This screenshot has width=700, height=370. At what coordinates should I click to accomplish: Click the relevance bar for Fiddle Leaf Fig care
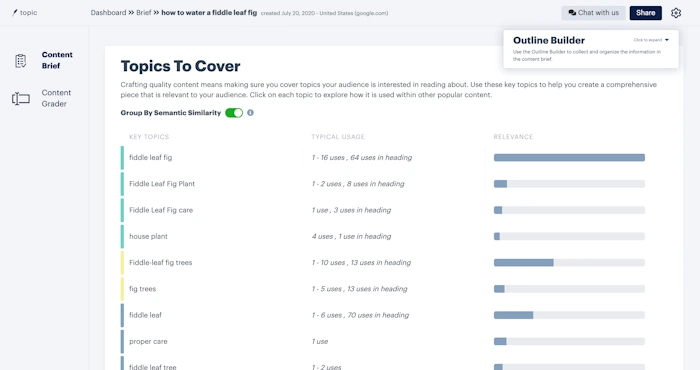[x=569, y=210]
